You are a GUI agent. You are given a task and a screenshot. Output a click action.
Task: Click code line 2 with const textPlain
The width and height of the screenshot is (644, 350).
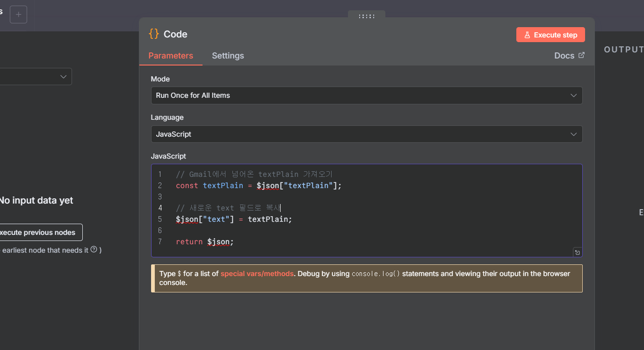259,186
